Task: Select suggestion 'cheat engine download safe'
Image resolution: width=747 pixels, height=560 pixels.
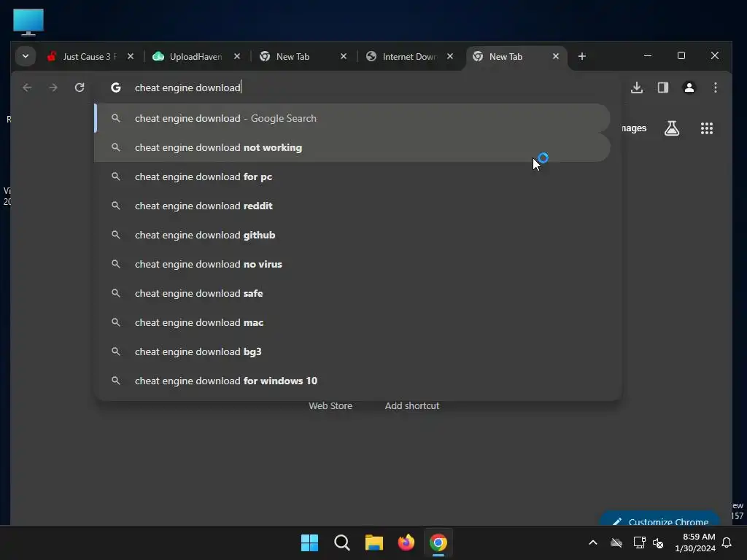Action: click(352, 293)
